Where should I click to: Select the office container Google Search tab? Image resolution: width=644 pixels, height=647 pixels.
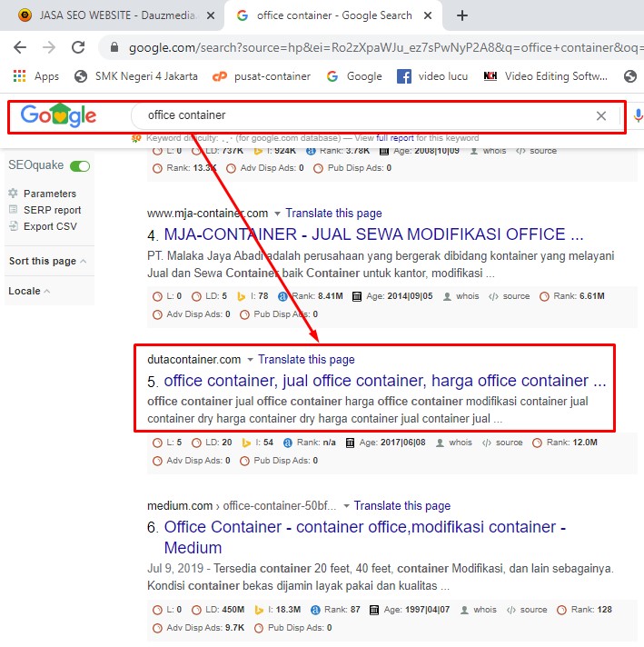click(333, 15)
